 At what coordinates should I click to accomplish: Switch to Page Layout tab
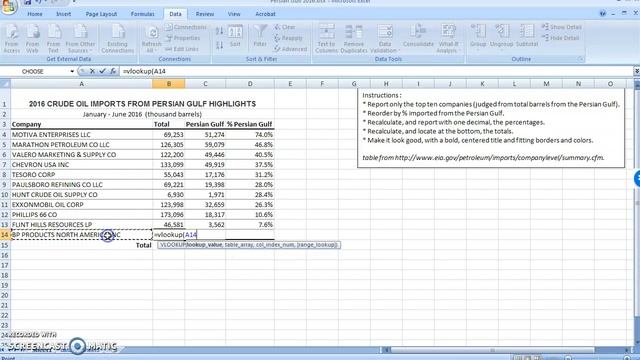coord(101,14)
